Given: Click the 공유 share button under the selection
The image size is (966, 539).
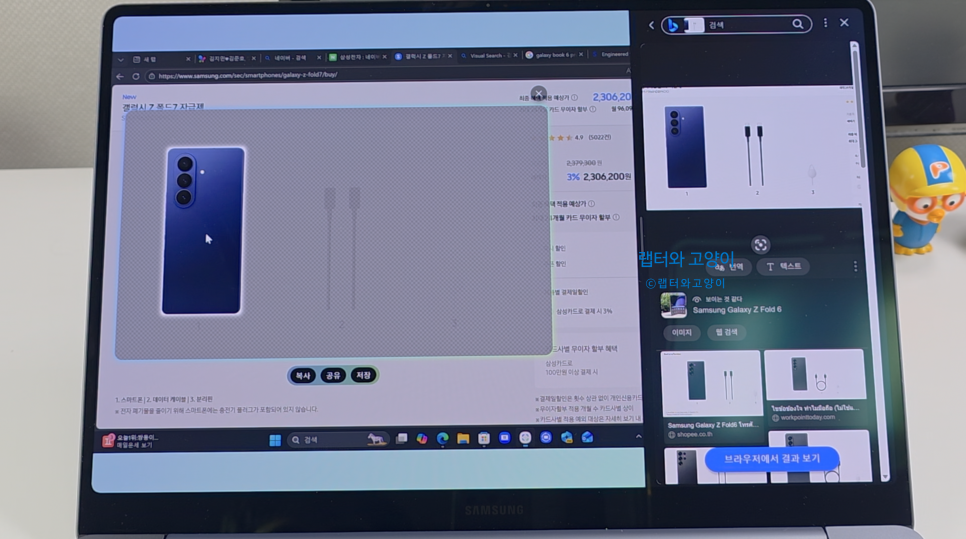Looking at the screenshot, I should click(x=333, y=375).
